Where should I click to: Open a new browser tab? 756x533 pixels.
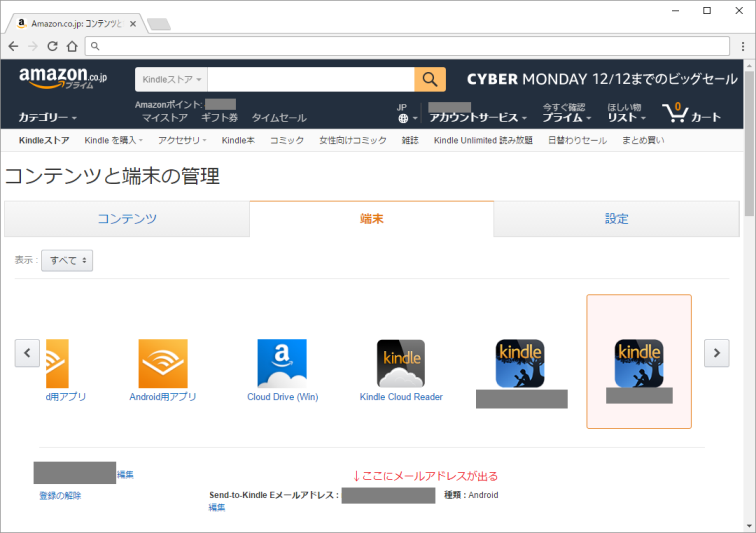159,24
